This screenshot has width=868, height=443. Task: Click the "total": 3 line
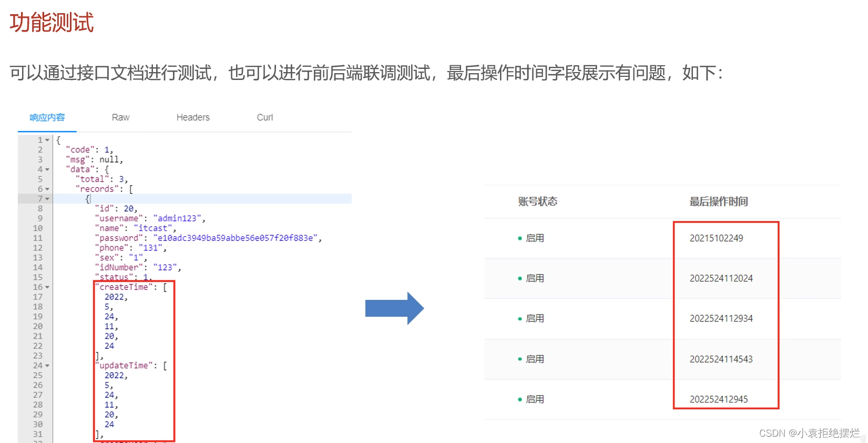coord(101,179)
